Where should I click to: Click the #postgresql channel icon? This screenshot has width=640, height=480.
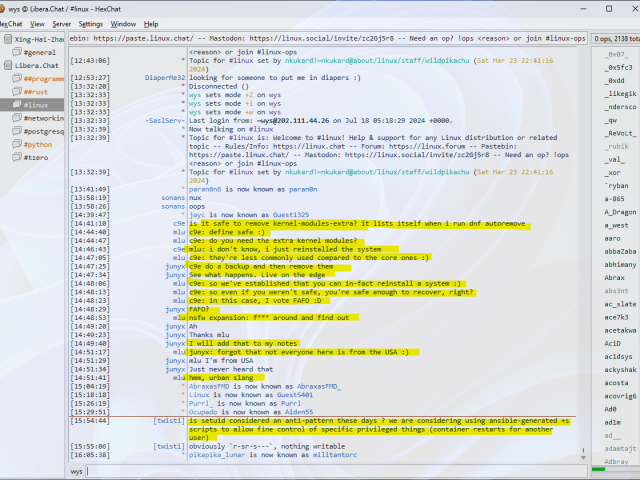click(16, 130)
